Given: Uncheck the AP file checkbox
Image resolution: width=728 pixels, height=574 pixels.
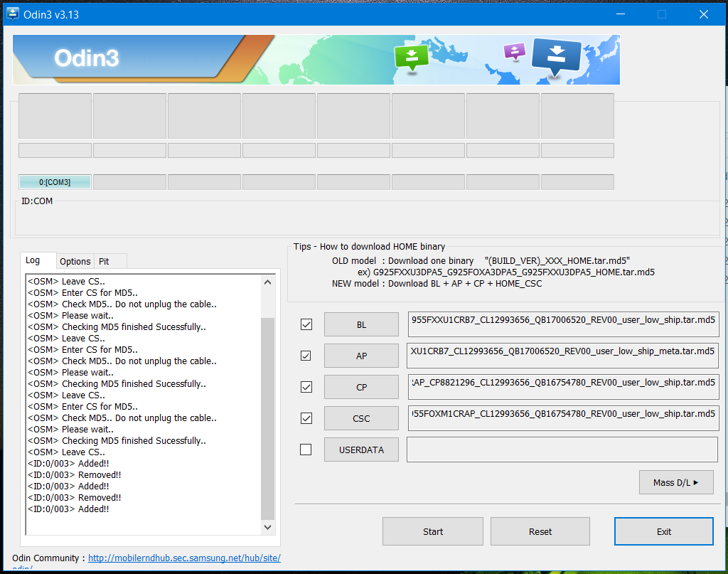Looking at the screenshot, I should (x=306, y=356).
